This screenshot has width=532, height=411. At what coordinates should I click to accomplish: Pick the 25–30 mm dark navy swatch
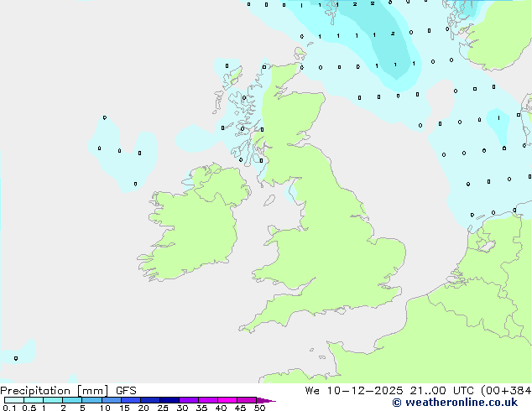[170, 400]
